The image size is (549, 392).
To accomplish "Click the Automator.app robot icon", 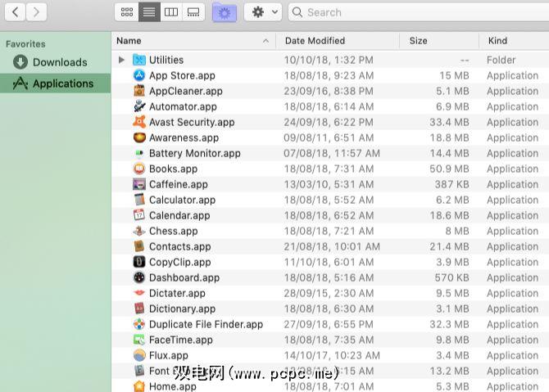I will (139, 106).
